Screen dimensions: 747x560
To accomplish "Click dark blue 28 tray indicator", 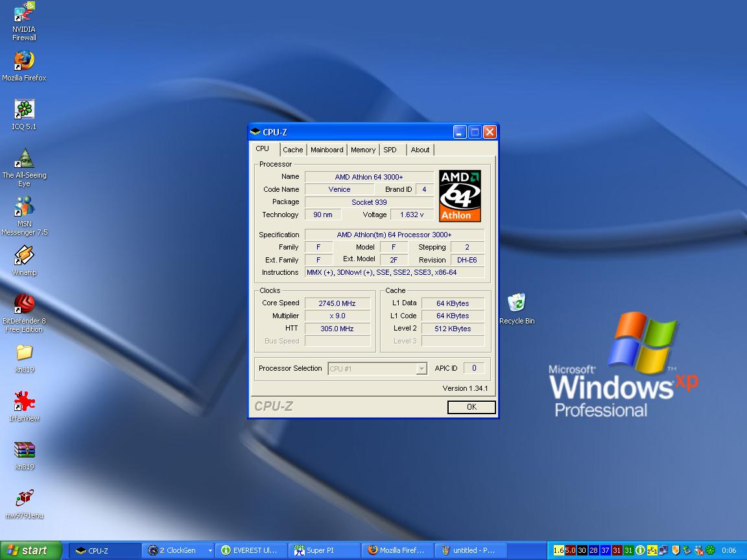I will point(593,550).
